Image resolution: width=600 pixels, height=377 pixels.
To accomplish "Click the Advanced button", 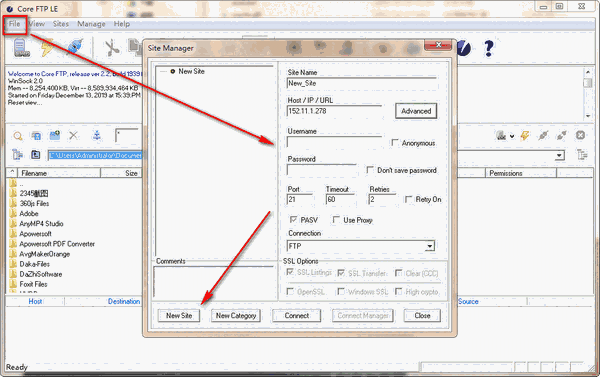I will 416,111.
